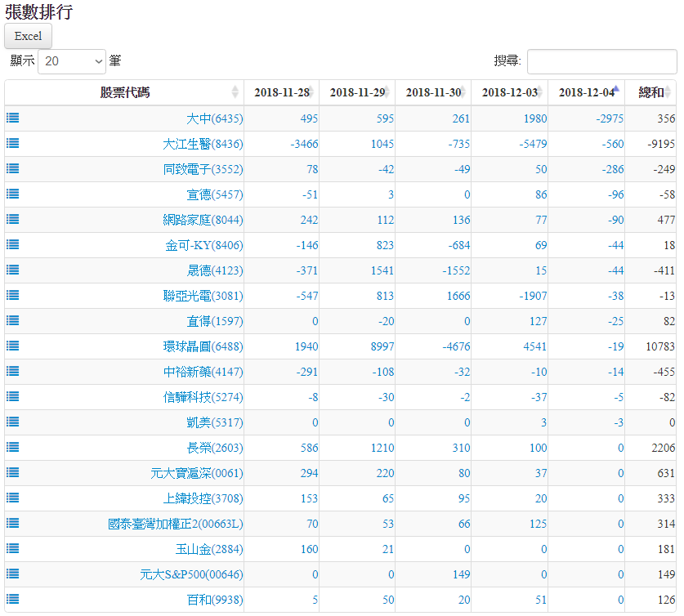Export table with Excel button
This screenshot has width=684, height=616.
(x=29, y=36)
